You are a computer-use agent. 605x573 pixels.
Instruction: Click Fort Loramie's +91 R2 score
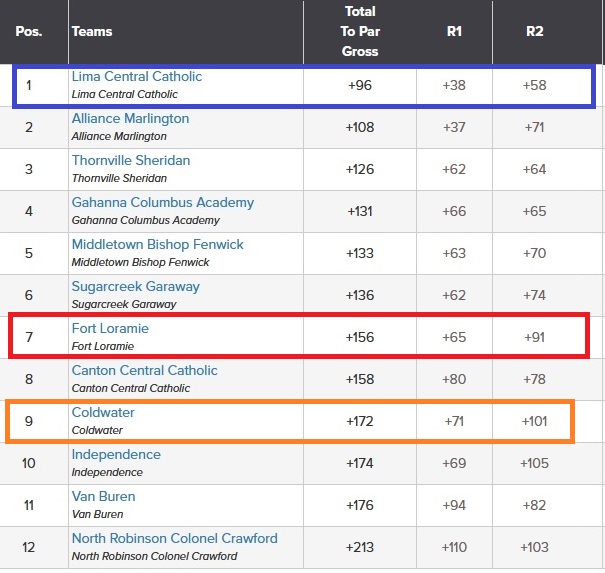tap(534, 338)
